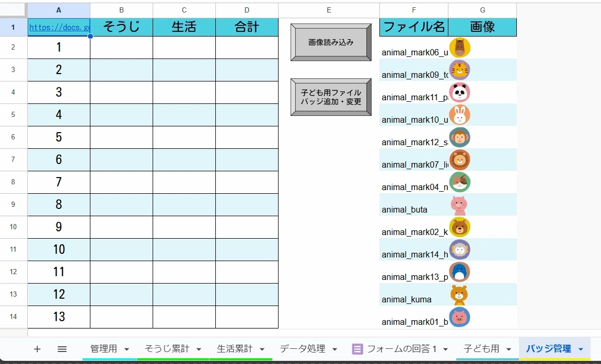Click the 子ども用ファイル バッジ追加・変更 button

click(x=331, y=97)
